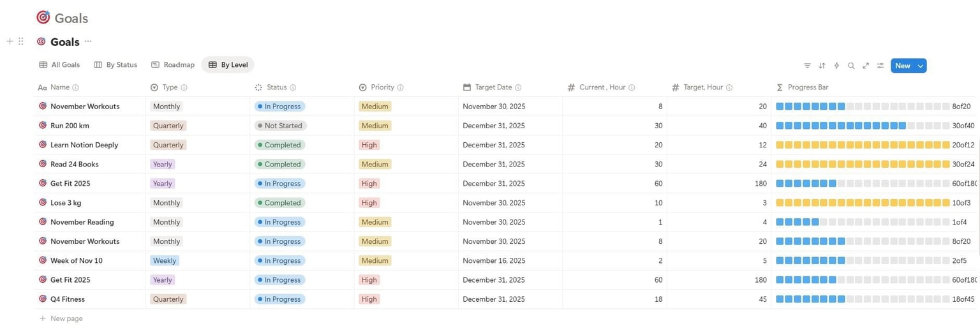The width and height of the screenshot is (980, 335).
Task: Open Type tag of Week of Nov 10
Action: [x=165, y=260]
